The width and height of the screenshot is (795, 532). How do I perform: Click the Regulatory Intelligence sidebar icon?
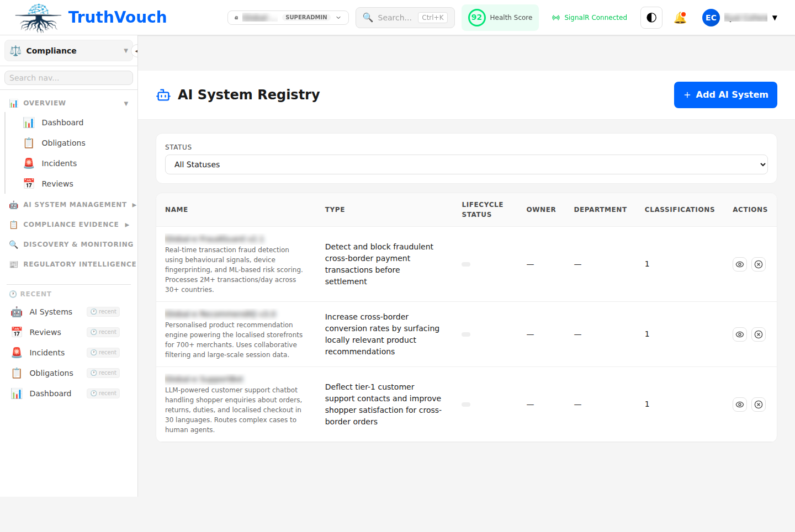click(x=14, y=264)
